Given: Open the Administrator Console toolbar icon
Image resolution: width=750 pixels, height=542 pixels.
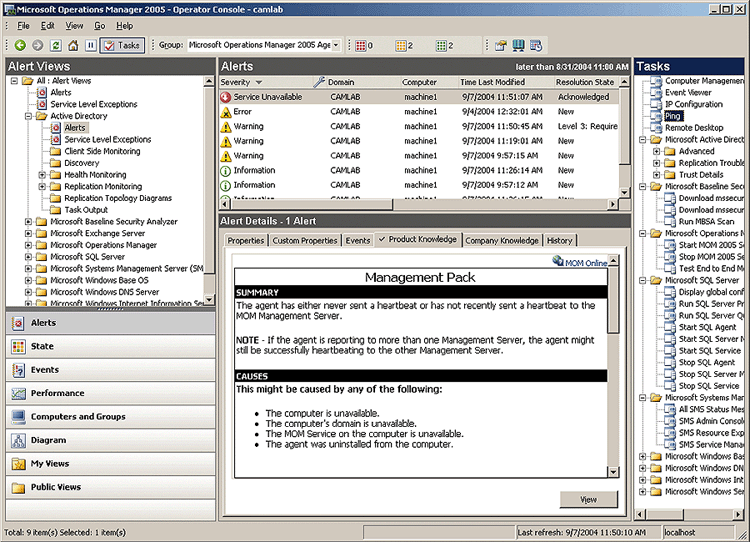Looking at the screenshot, I should tap(501, 45).
